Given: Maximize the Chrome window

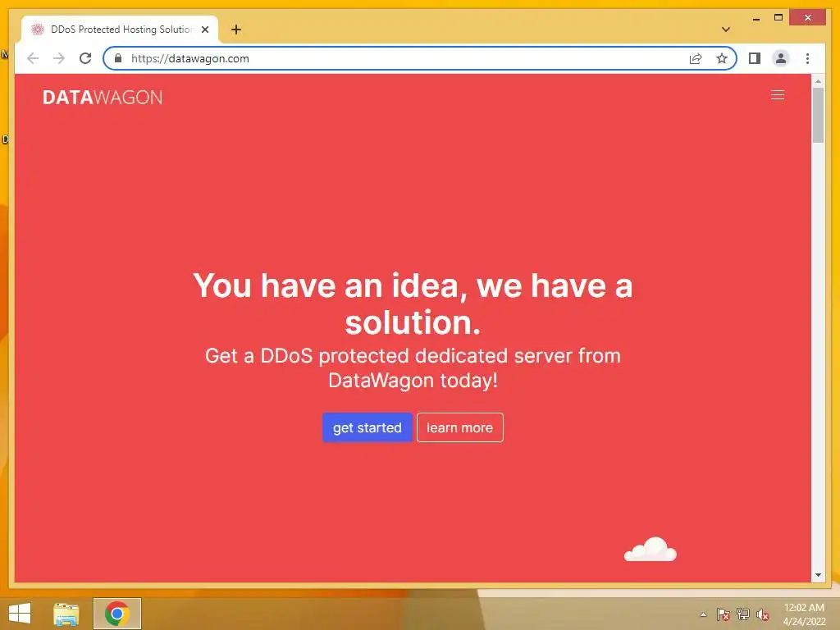Looking at the screenshot, I should [x=778, y=18].
